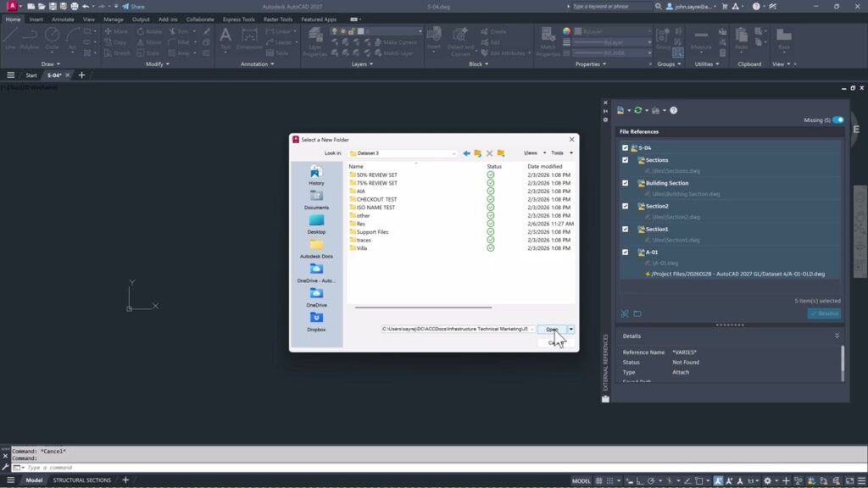Toggle the Missing (5) filter switch
Screen dimensions: 868x488
tap(838, 120)
